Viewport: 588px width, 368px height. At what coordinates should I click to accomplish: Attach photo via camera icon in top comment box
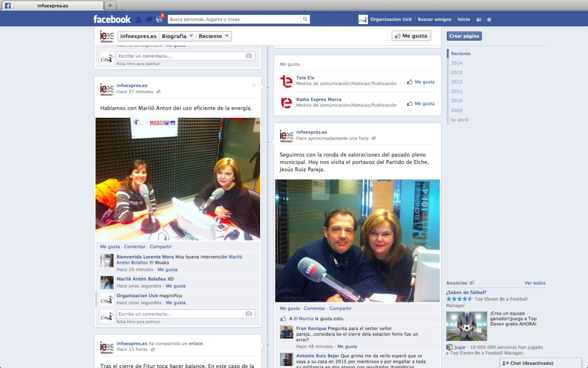coord(249,56)
